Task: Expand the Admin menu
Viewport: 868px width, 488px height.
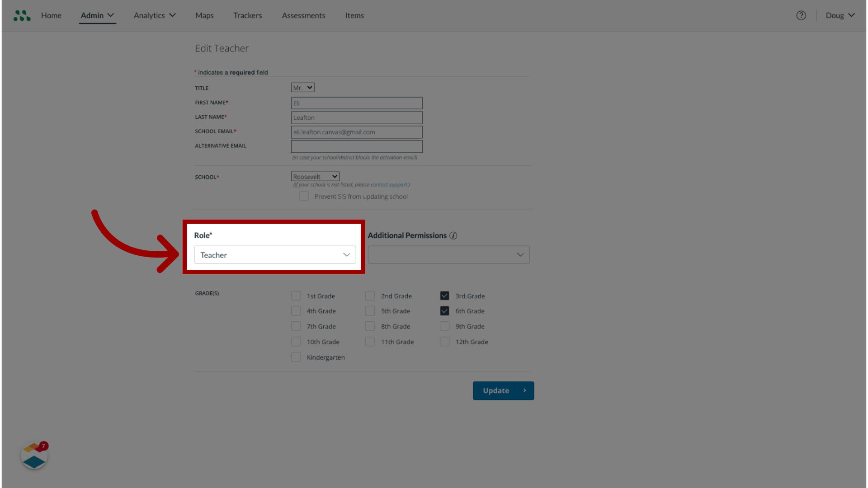Action: tap(97, 15)
